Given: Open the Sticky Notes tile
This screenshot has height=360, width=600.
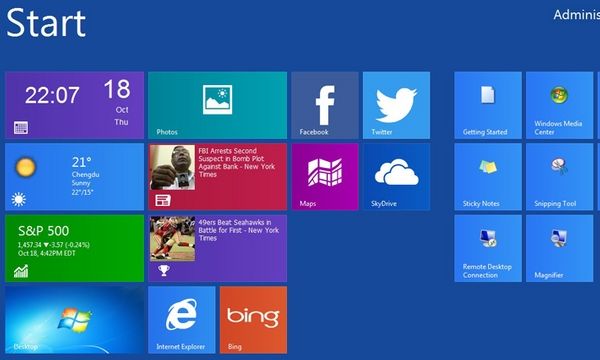Looking at the screenshot, I should click(488, 177).
